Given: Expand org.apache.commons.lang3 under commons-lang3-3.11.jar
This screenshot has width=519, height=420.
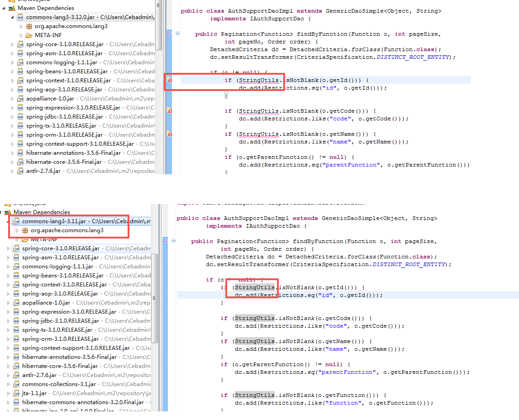Looking at the screenshot, I should click(17, 230).
